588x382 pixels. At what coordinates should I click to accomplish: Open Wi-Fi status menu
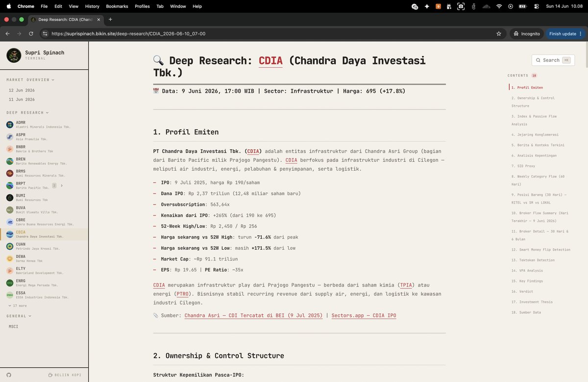(x=499, y=6)
